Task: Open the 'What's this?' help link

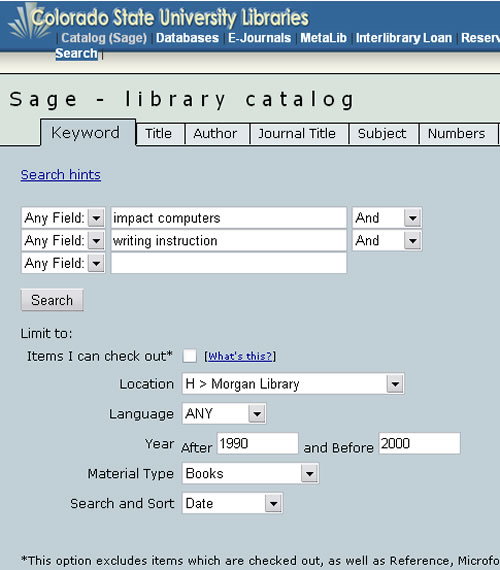Action: [x=240, y=356]
